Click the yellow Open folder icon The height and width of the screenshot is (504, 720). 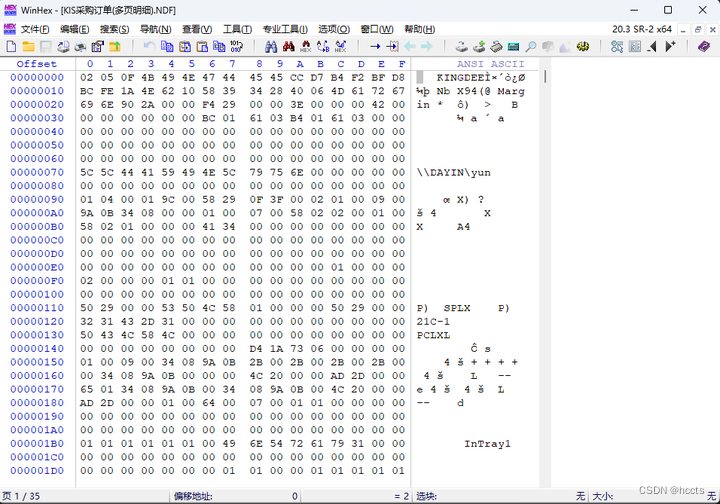[28, 46]
